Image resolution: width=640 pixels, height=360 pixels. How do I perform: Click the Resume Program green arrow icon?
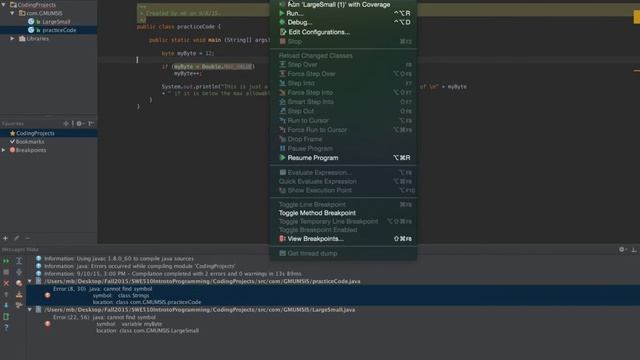pos(282,158)
